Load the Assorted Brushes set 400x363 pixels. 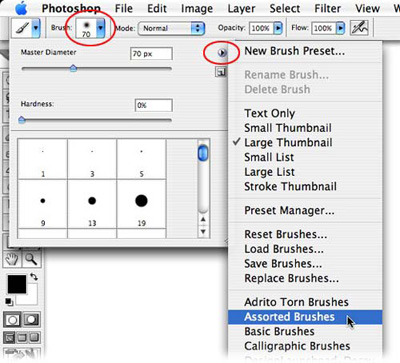(x=305, y=317)
